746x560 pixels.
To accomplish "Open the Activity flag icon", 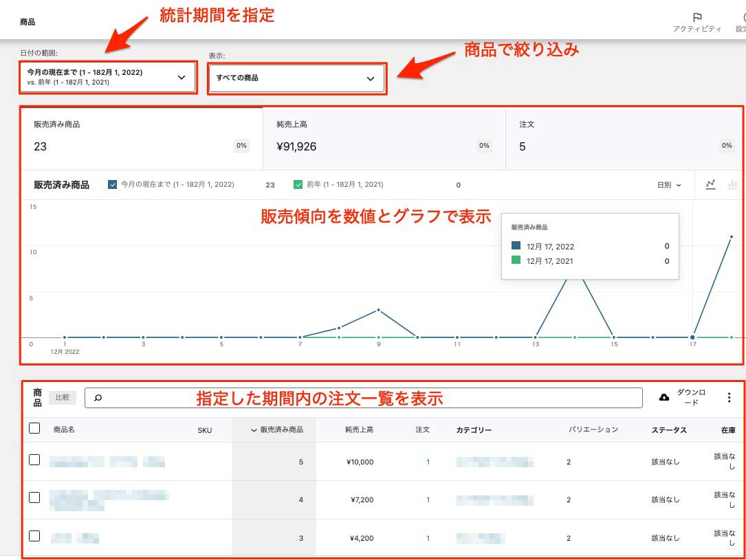I will click(696, 17).
